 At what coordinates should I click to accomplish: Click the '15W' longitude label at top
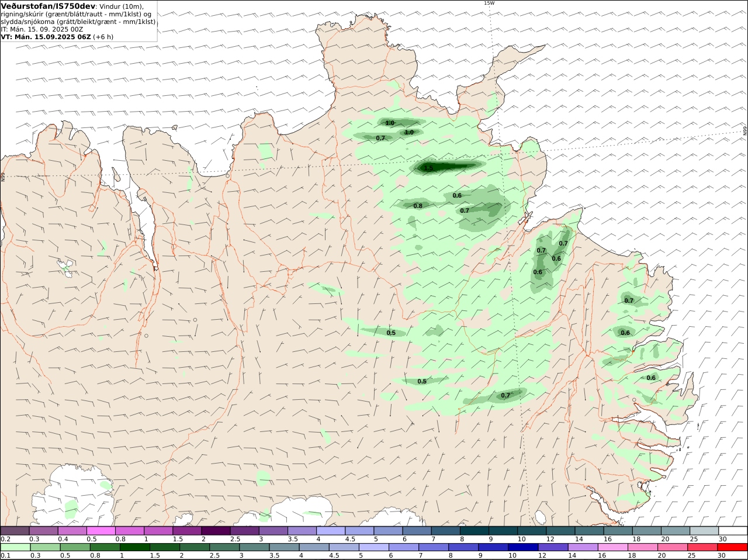pyautogui.click(x=489, y=3)
